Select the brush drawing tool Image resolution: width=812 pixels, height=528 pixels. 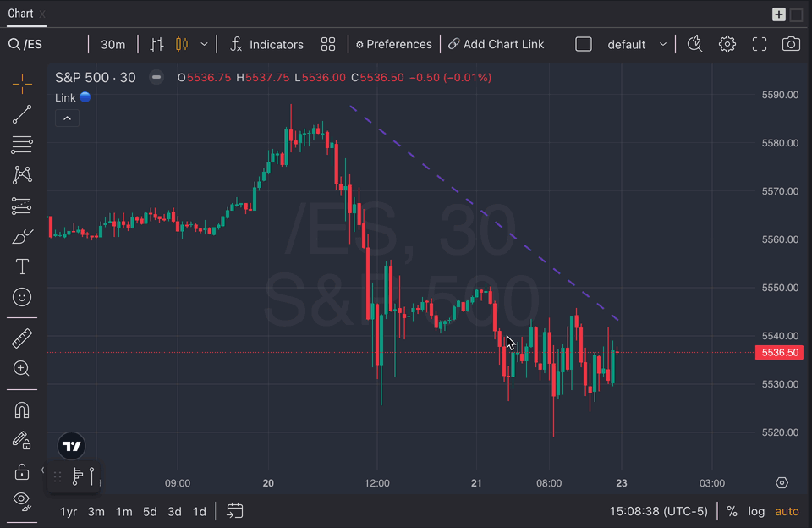[x=22, y=237]
